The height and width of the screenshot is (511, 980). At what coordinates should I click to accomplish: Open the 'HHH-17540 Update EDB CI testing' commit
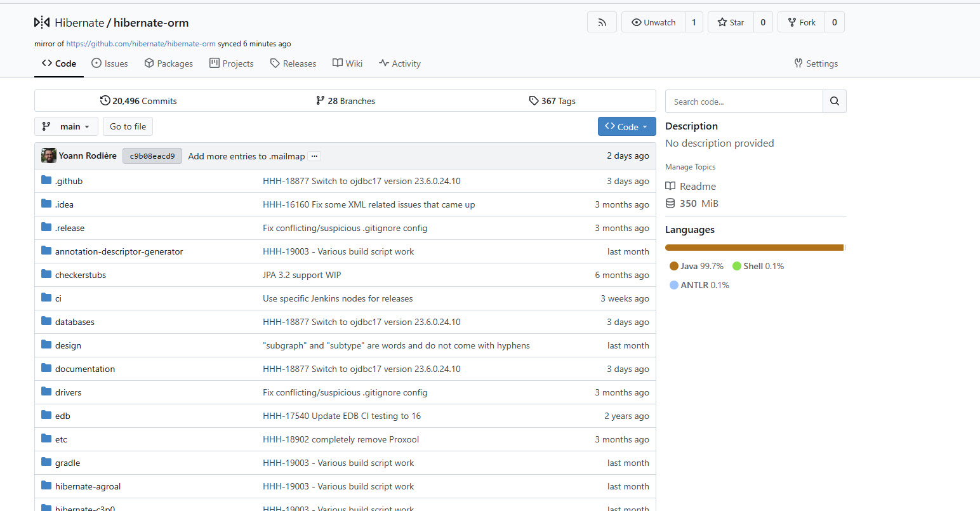point(341,416)
